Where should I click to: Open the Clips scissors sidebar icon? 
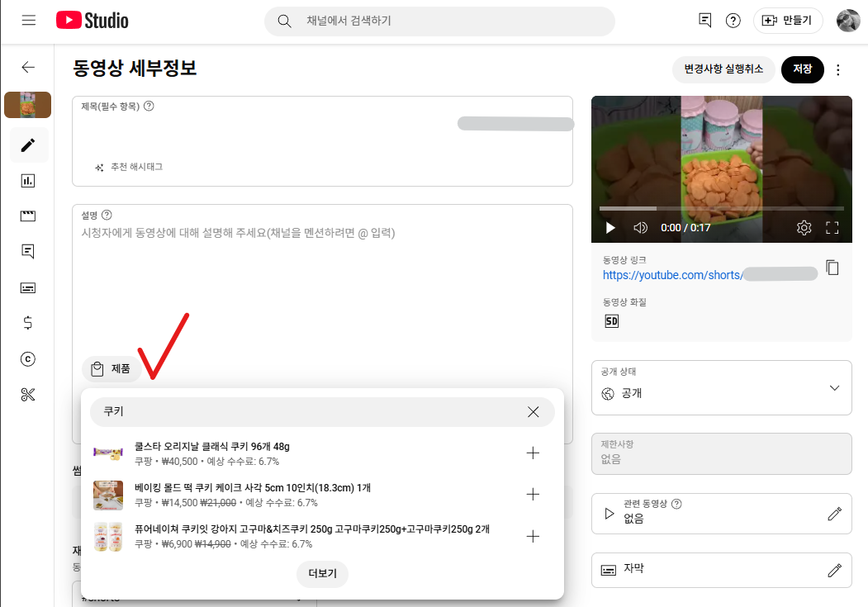(28, 395)
